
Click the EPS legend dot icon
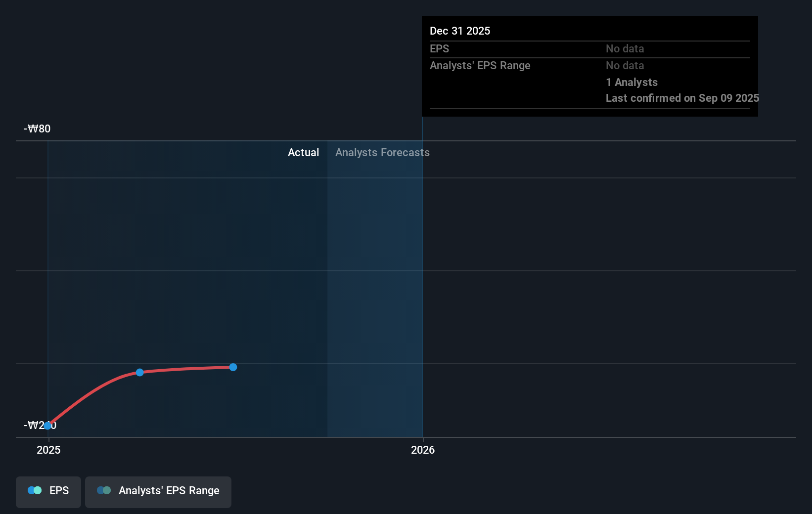click(35, 490)
